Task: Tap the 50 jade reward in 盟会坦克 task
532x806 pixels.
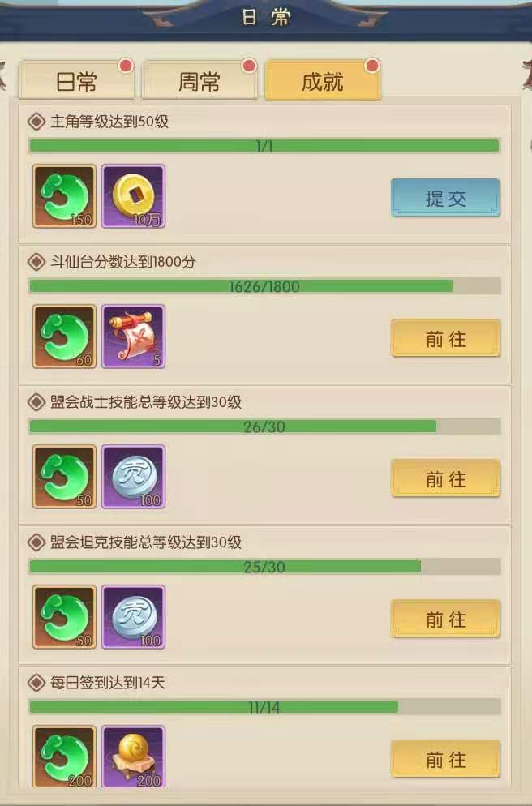Action: coord(64,617)
